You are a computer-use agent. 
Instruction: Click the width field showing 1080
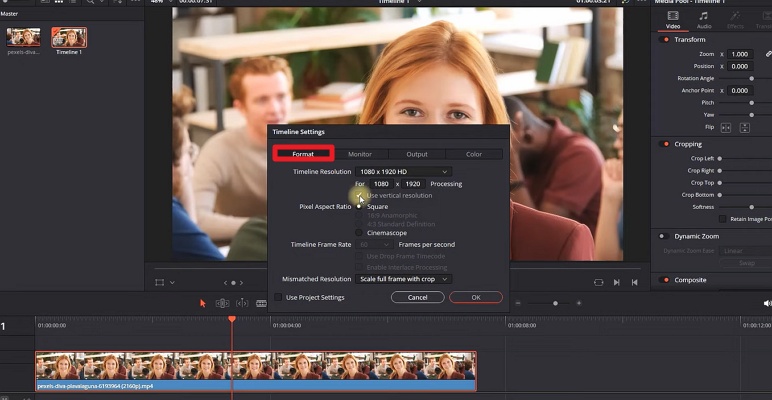click(381, 184)
